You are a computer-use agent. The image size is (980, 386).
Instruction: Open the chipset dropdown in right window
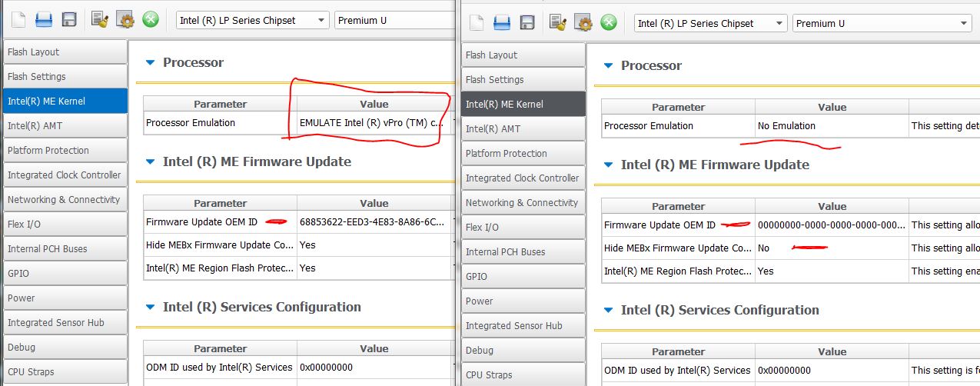pyautogui.click(x=710, y=24)
